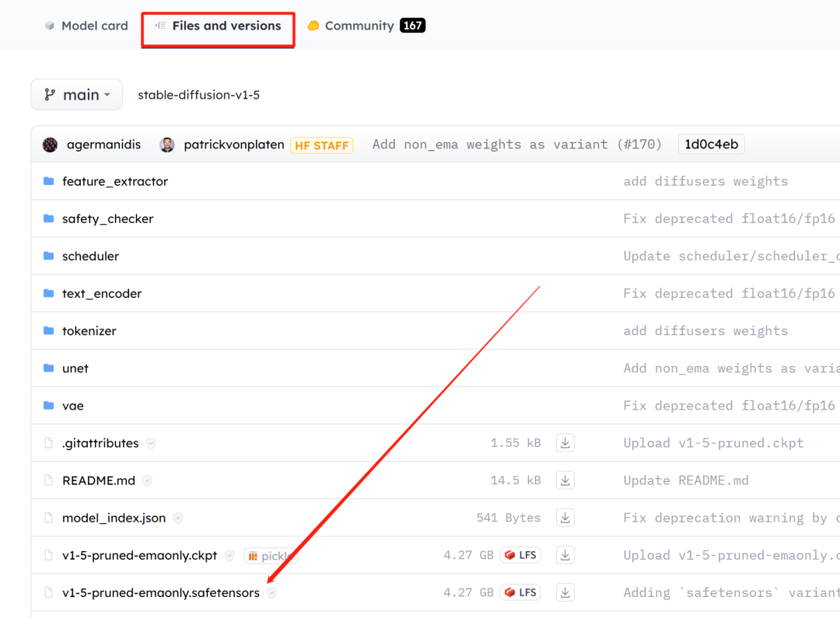
Task: Open the text_encoder folder
Action: [102, 294]
